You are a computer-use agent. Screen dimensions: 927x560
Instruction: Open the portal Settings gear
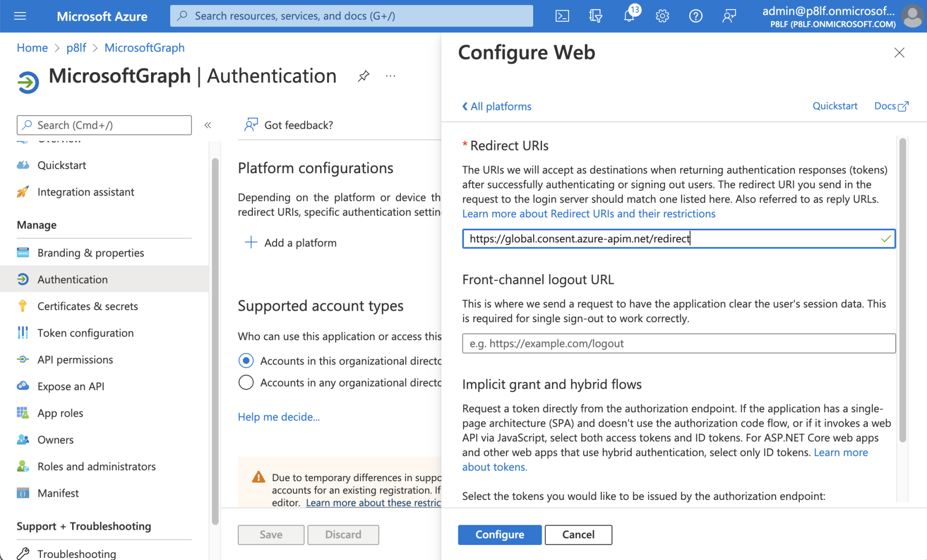pyautogui.click(x=662, y=16)
